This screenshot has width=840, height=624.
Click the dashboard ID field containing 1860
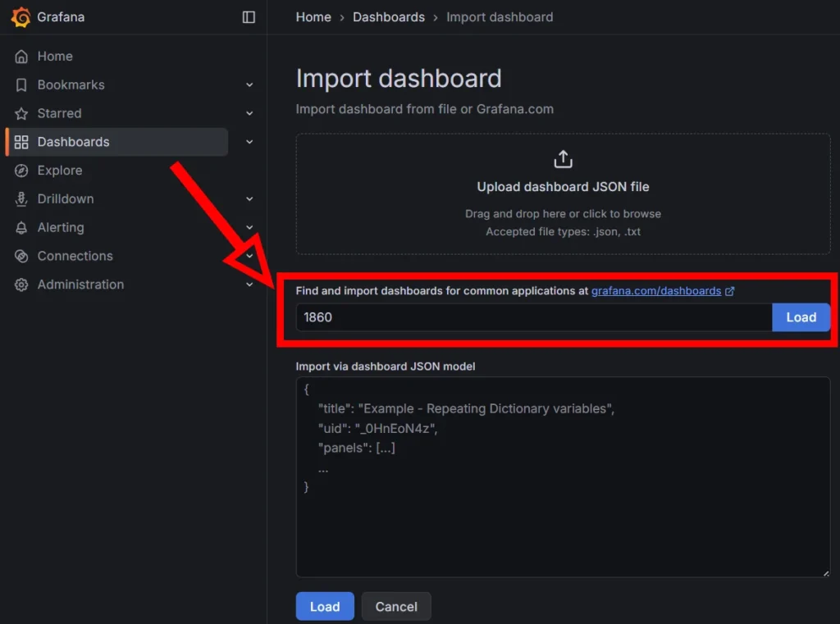[x=533, y=317]
